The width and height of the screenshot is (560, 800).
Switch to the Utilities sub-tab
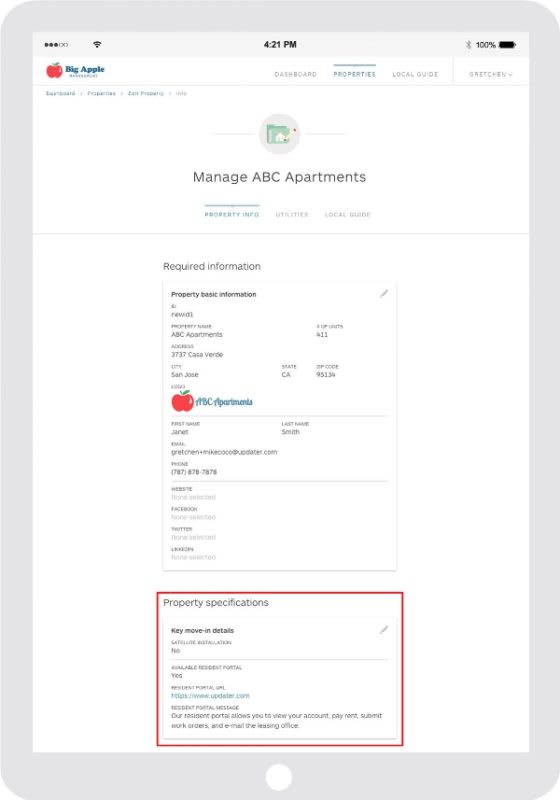292,215
